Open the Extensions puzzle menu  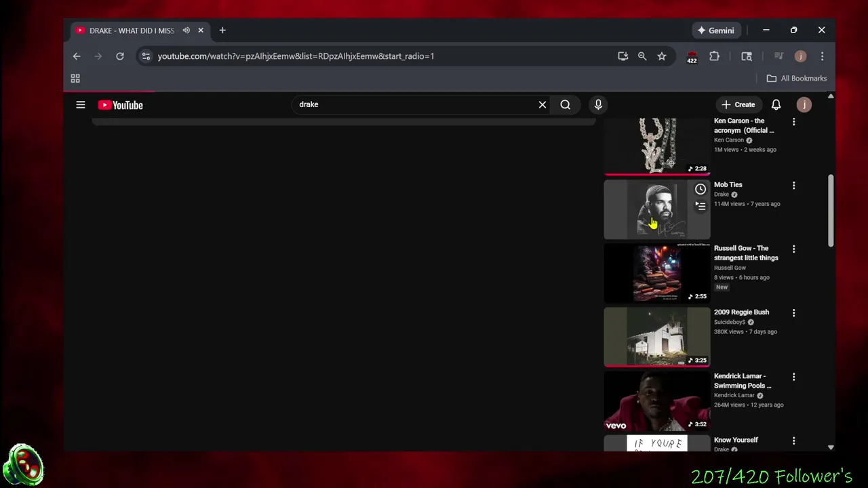714,56
